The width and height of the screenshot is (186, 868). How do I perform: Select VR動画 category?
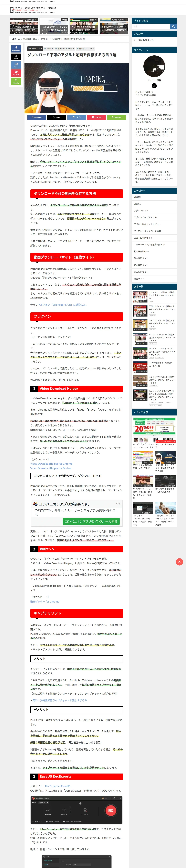[x=154, y=197]
